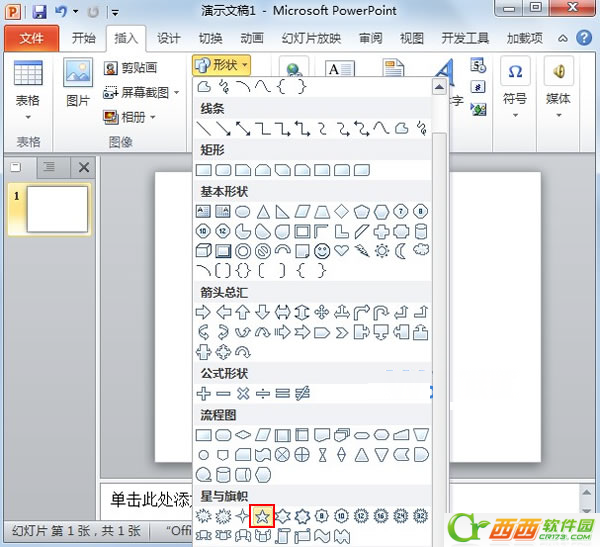Select the cube shape
The image size is (600, 547).
coord(203,250)
